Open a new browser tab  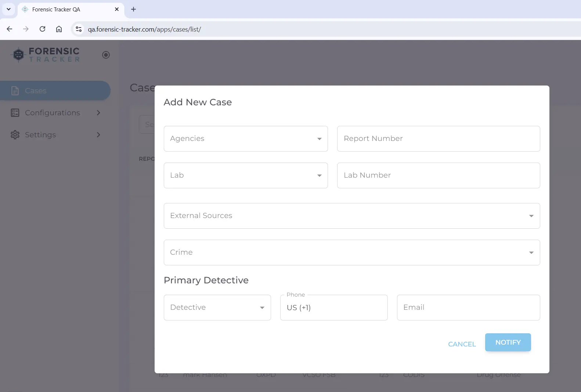pyautogui.click(x=133, y=9)
